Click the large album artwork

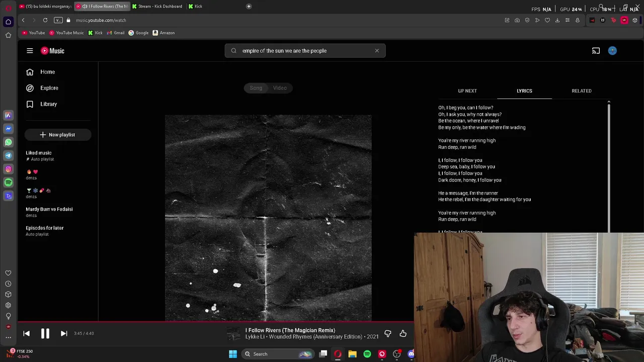point(268,218)
